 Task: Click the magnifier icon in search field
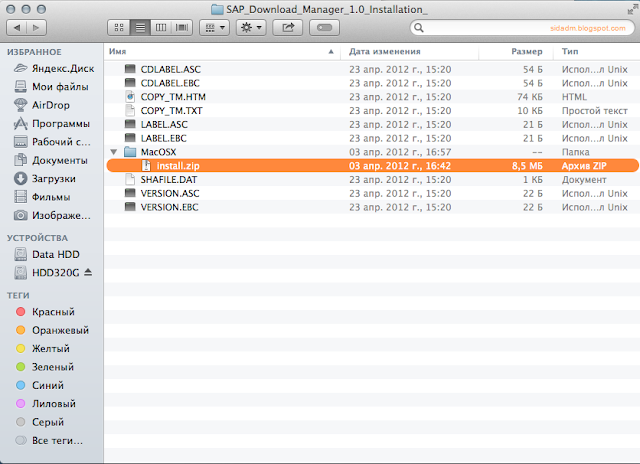pos(419,28)
